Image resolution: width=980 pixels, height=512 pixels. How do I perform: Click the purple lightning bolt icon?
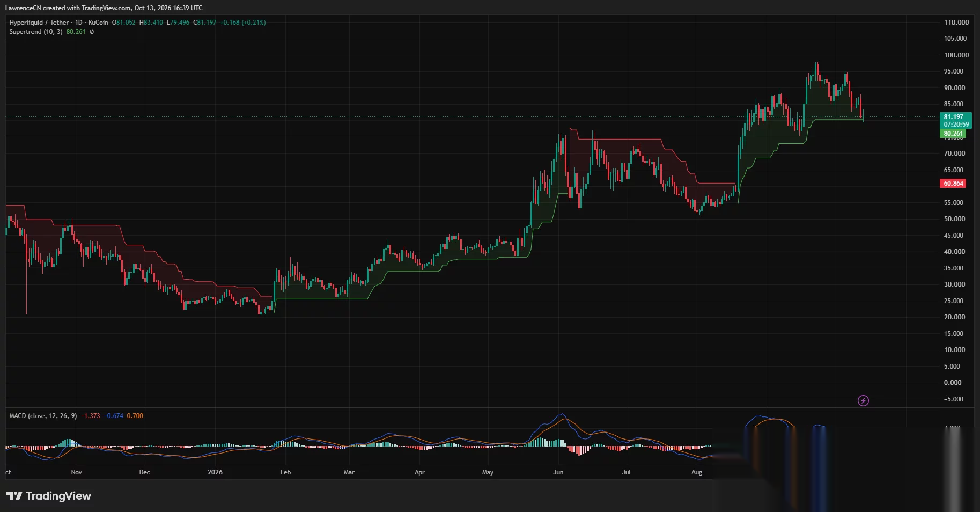click(863, 400)
